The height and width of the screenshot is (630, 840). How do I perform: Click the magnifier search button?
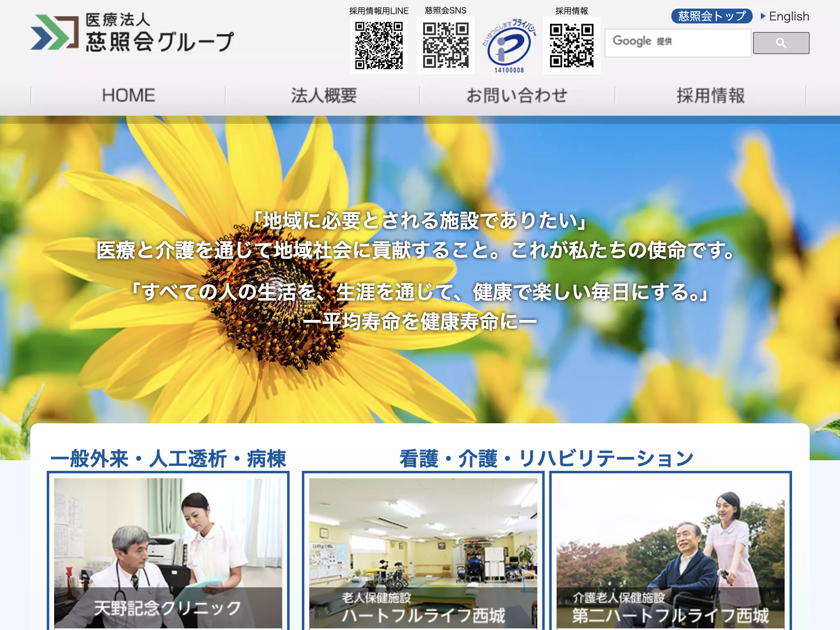tap(781, 43)
